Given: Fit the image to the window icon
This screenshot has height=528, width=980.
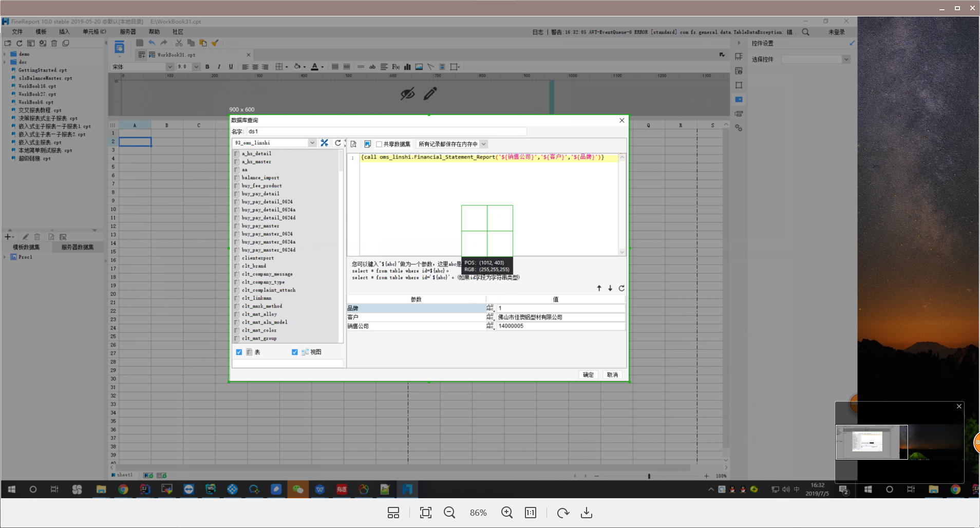Looking at the screenshot, I should tap(426, 513).
